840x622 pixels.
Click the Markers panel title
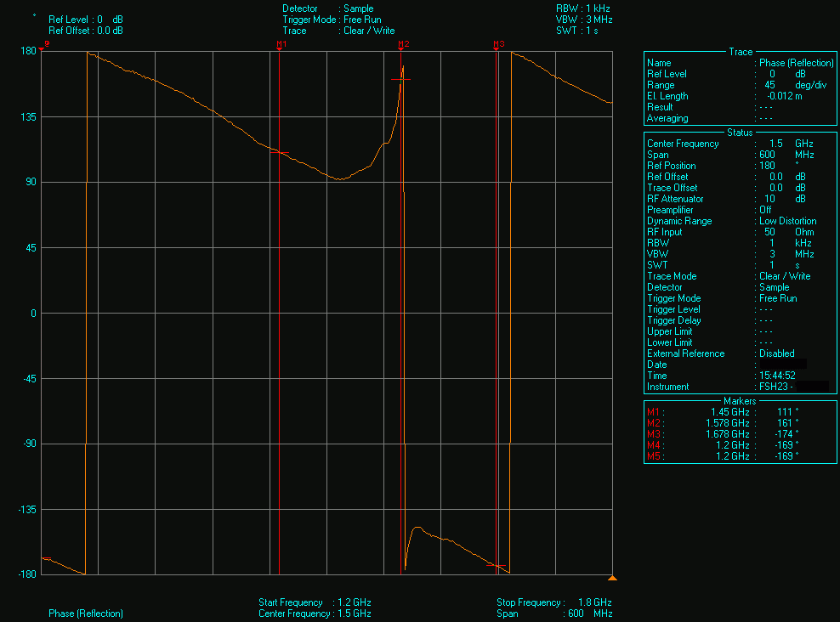(x=740, y=401)
